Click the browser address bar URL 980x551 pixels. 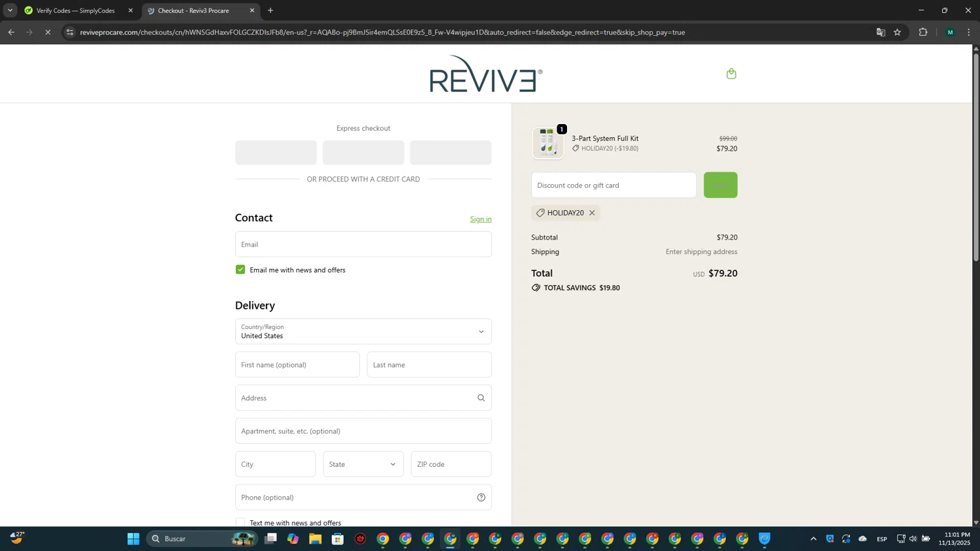tap(382, 32)
